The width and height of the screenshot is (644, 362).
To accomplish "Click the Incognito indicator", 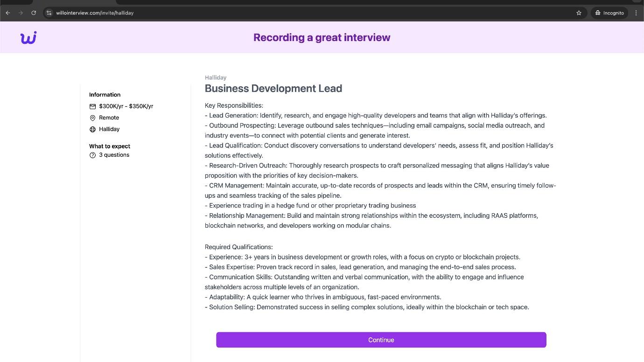I will pyautogui.click(x=609, y=13).
